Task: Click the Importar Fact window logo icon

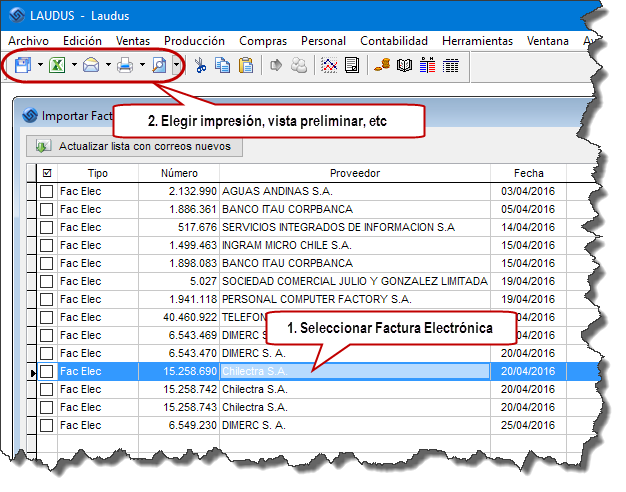Action: (x=30, y=116)
